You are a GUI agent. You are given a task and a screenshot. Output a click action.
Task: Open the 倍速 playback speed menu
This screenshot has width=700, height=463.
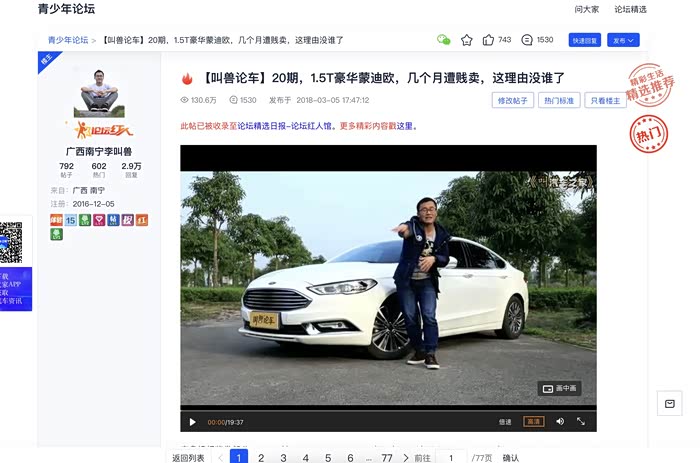pyautogui.click(x=505, y=421)
